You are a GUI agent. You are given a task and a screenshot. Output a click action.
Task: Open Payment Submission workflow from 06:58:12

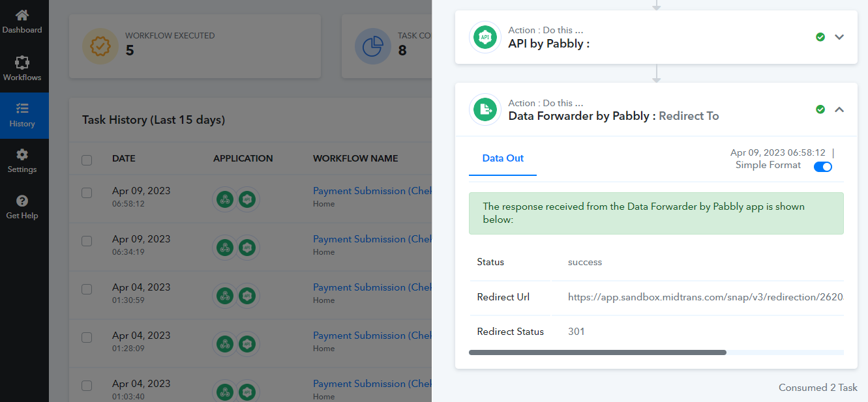click(x=372, y=191)
